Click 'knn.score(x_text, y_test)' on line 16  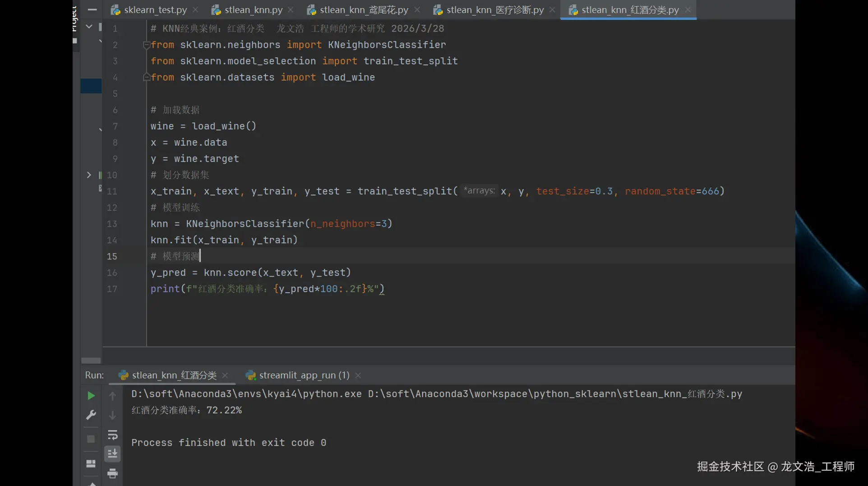click(277, 272)
